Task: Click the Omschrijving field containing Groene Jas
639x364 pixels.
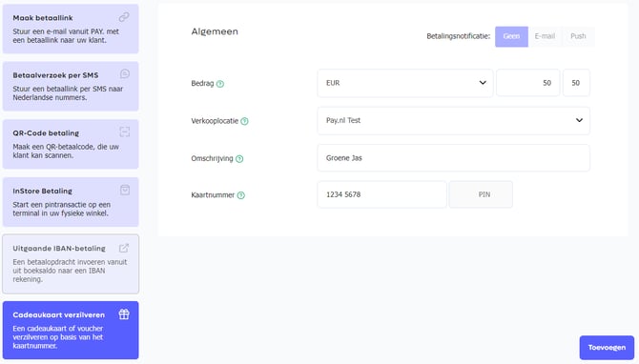Action: click(454, 158)
